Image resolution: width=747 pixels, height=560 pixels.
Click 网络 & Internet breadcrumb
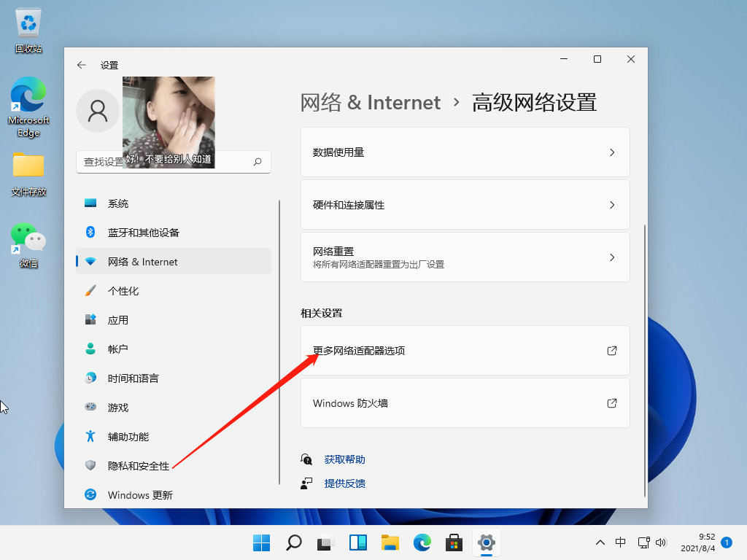371,102
